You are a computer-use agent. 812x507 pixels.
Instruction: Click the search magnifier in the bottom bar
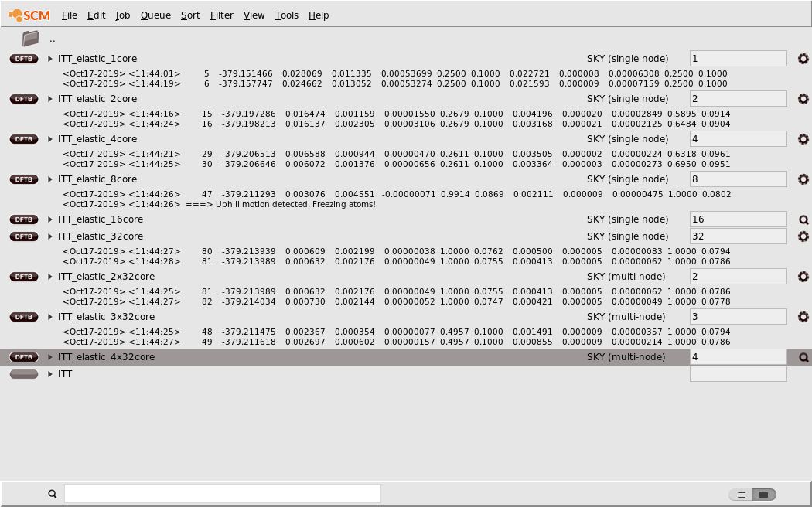coord(52,493)
